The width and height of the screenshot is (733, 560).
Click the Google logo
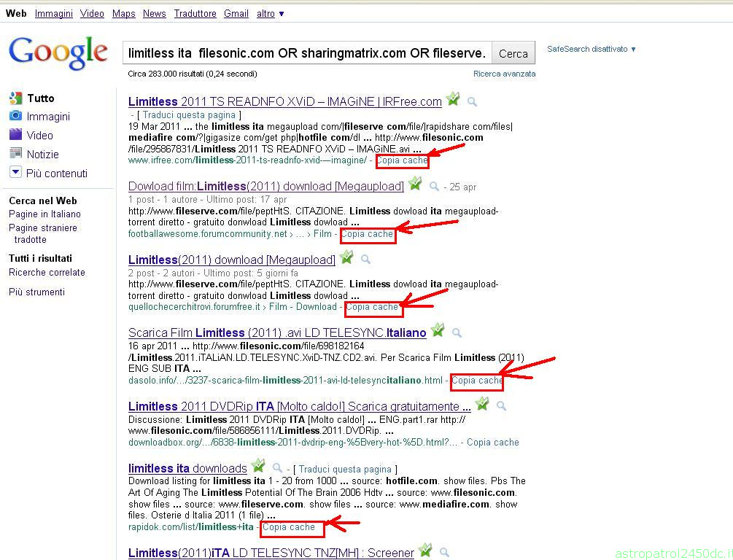tap(58, 52)
